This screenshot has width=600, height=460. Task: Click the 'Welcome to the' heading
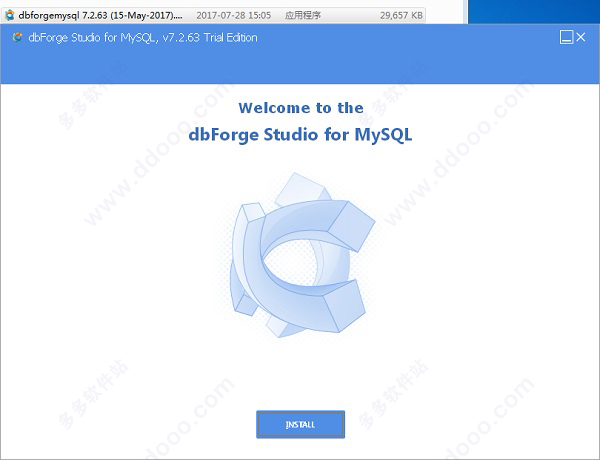coord(301,108)
